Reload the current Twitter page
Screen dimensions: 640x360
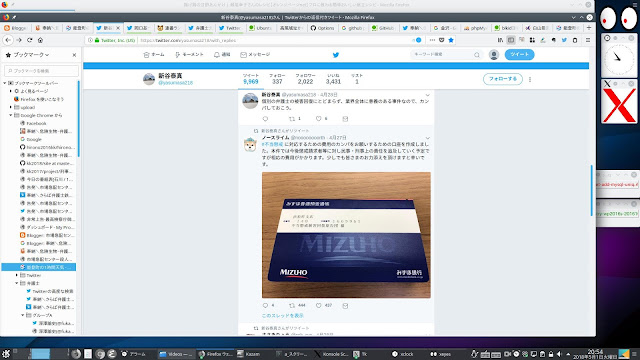pos(29,40)
